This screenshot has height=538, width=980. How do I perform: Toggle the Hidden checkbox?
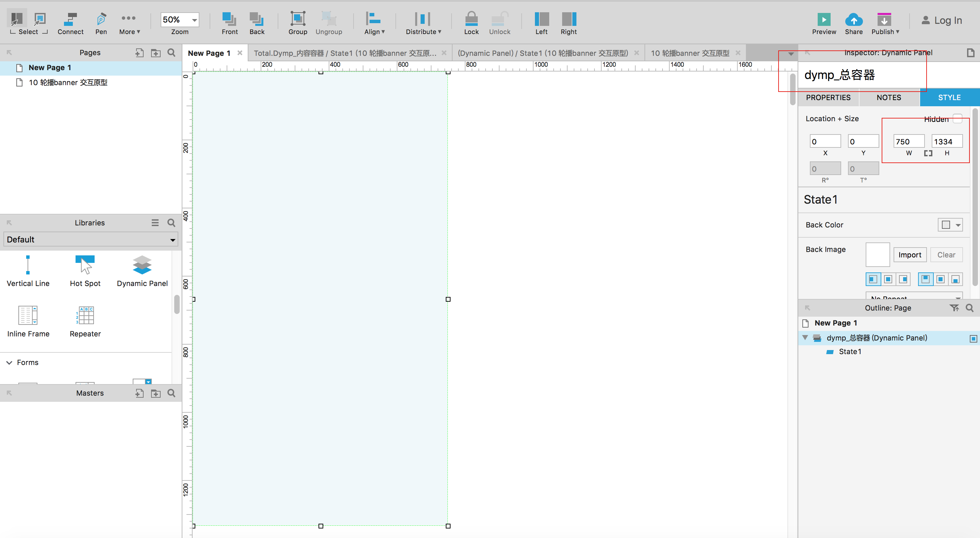[957, 119]
